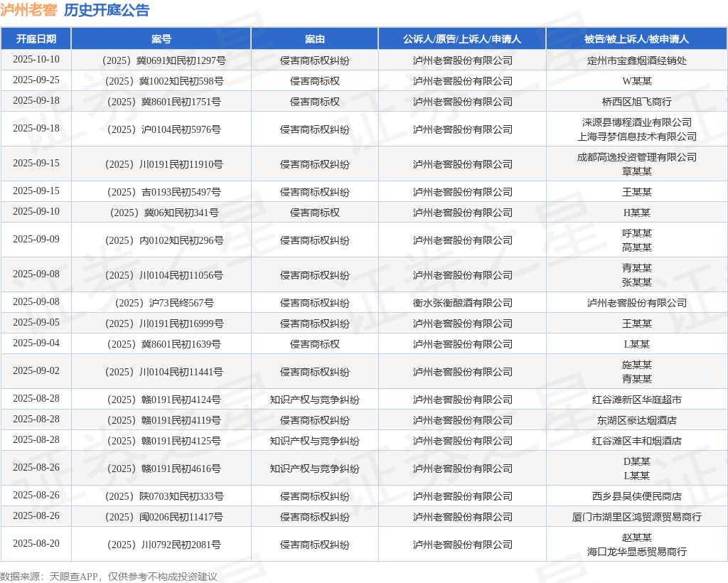The height and width of the screenshot is (583, 728).
Task: Click plaintiff 衡水张衡酿酒有限公司
Action: (462, 303)
